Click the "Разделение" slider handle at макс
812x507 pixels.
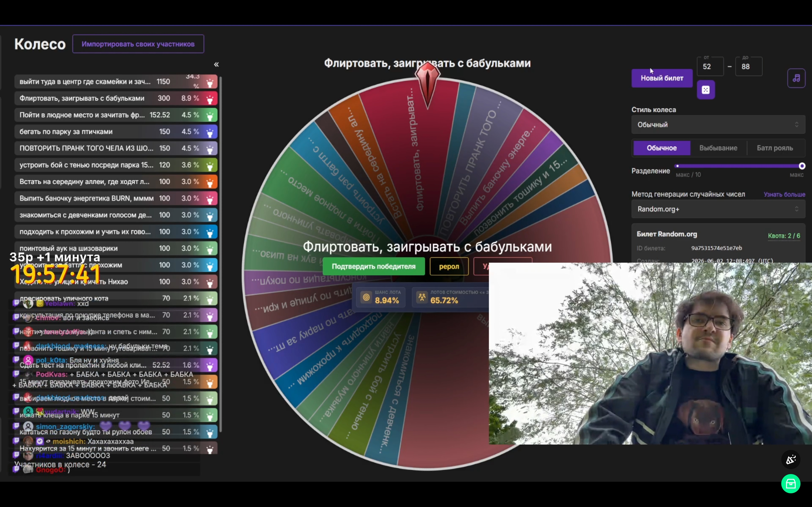(802, 166)
